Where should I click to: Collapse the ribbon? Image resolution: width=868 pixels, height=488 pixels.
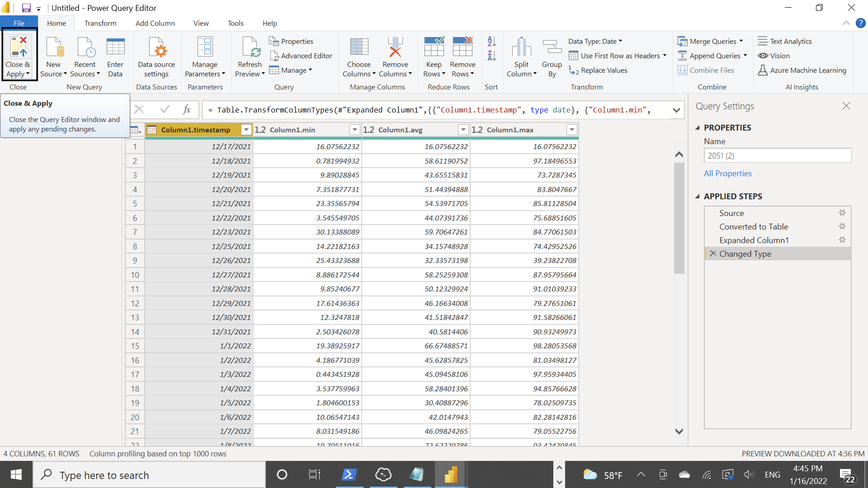point(846,23)
